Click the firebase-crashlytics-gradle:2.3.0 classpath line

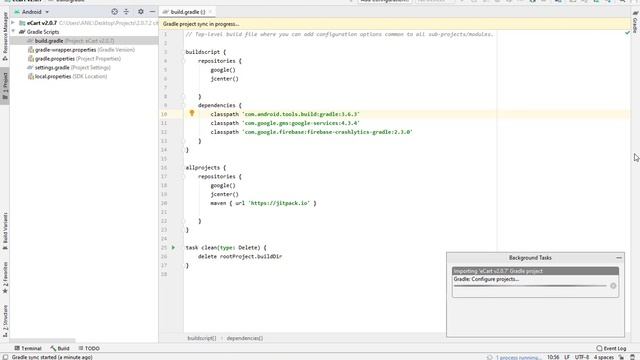311,132
